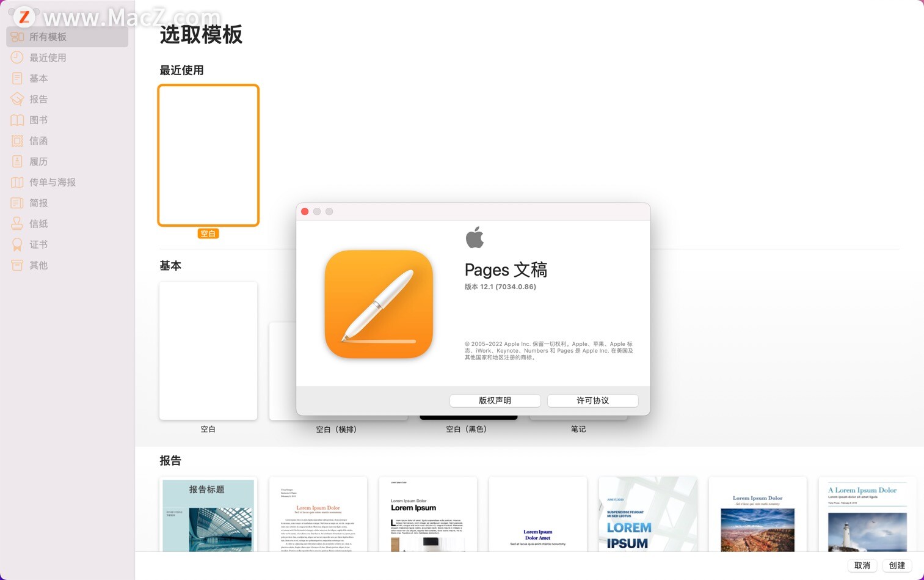Open the 图书 book icon category
This screenshot has width=924, height=580.
tap(17, 120)
